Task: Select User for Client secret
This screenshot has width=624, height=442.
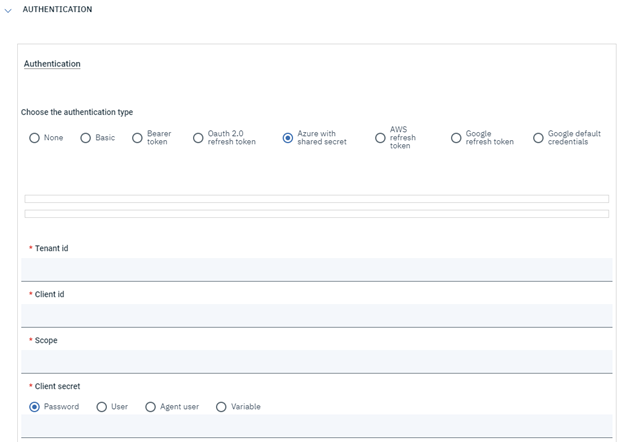Action: (102, 407)
